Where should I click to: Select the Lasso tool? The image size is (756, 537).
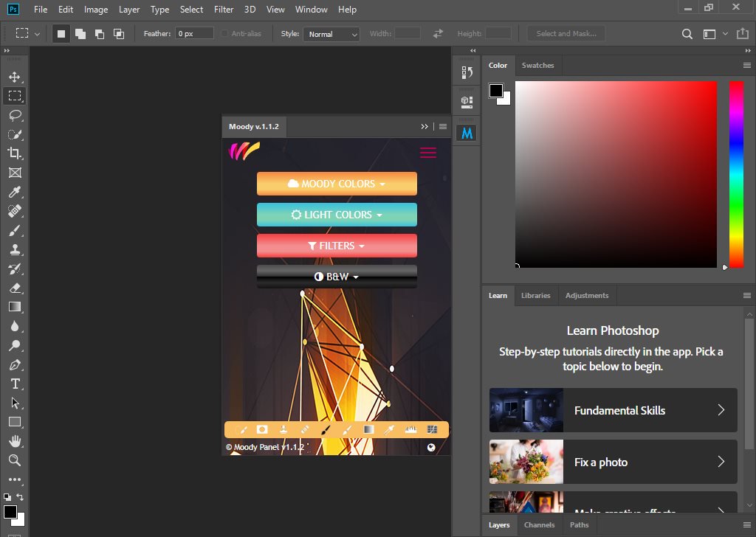tap(16, 115)
